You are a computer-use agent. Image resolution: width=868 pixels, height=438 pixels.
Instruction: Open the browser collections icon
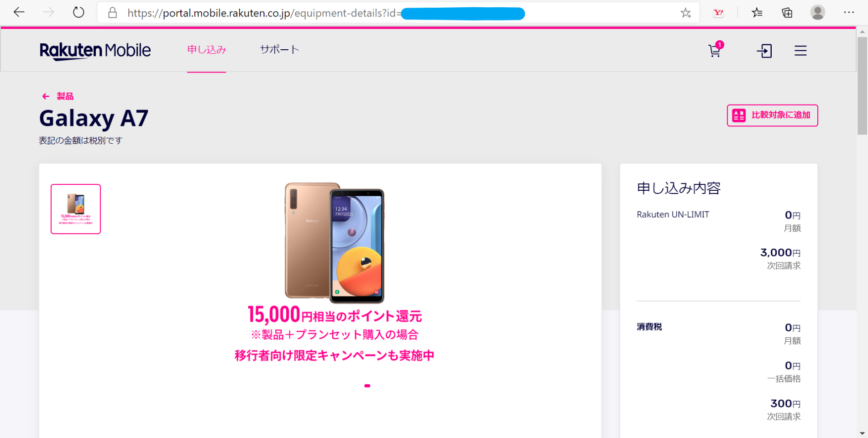coord(787,13)
